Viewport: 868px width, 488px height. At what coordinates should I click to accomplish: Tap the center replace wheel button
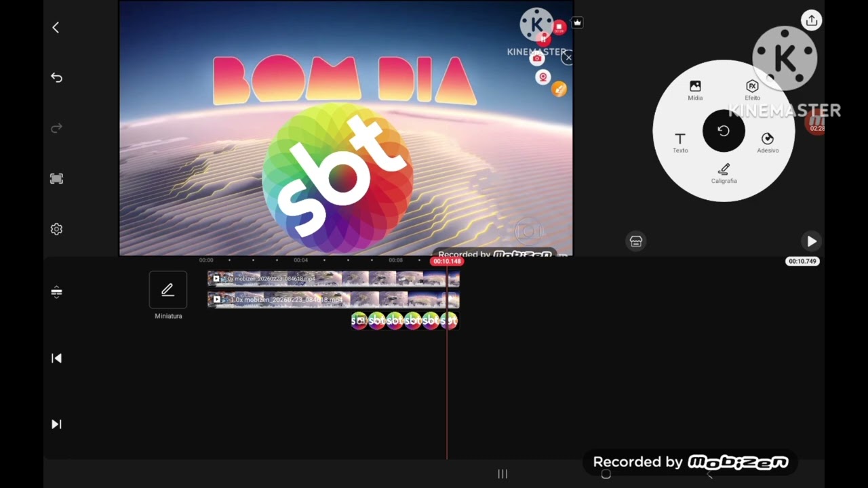(x=724, y=131)
